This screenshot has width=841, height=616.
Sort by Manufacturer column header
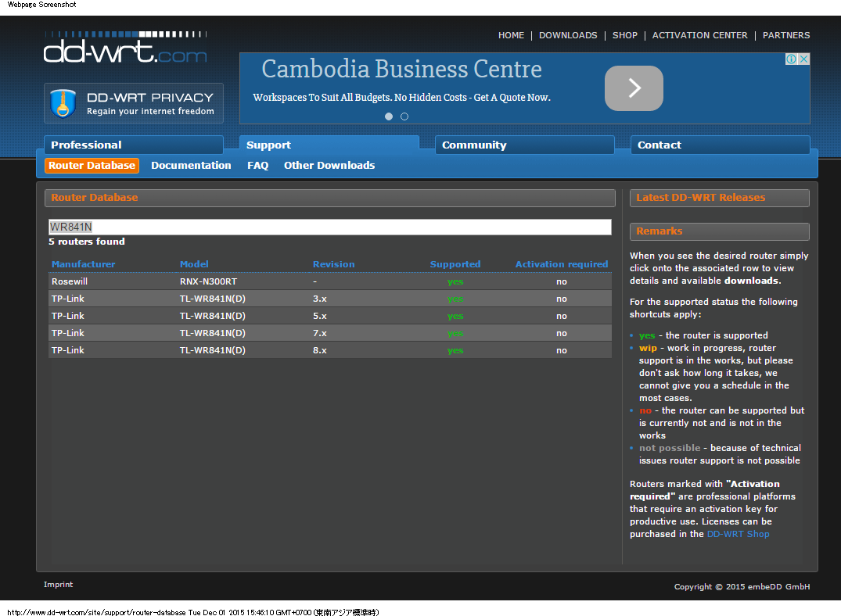click(x=83, y=264)
